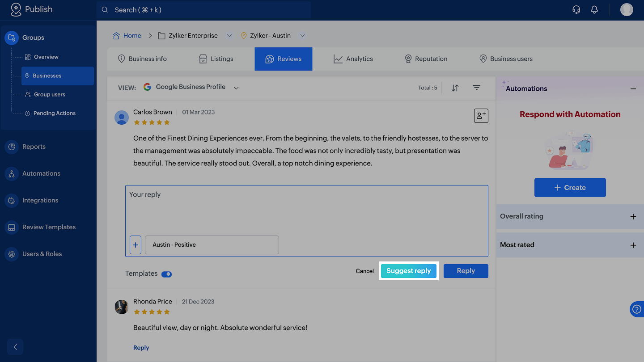Click the plus icon in reply box
The width and height of the screenshot is (644, 362).
[136, 245]
